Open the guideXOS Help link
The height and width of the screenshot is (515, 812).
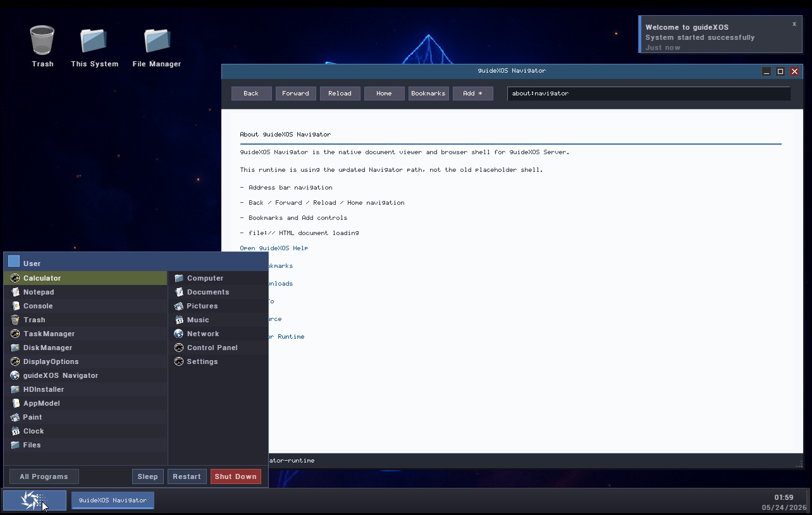tap(274, 248)
